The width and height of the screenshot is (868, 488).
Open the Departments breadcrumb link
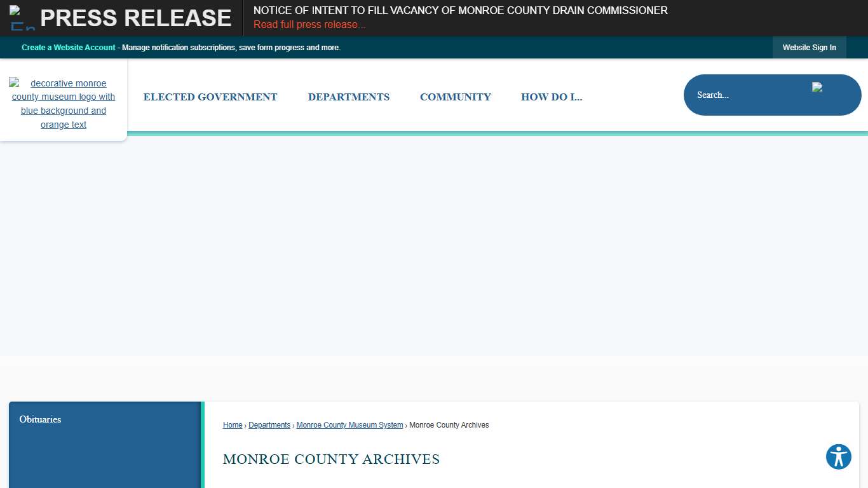click(x=269, y=425)
